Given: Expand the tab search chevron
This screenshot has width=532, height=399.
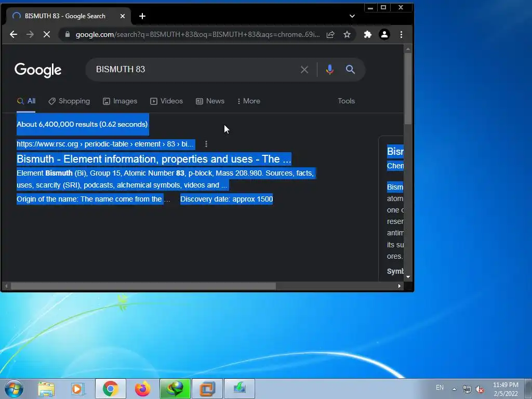Looking at the screenshot, I should pos(352,16).
